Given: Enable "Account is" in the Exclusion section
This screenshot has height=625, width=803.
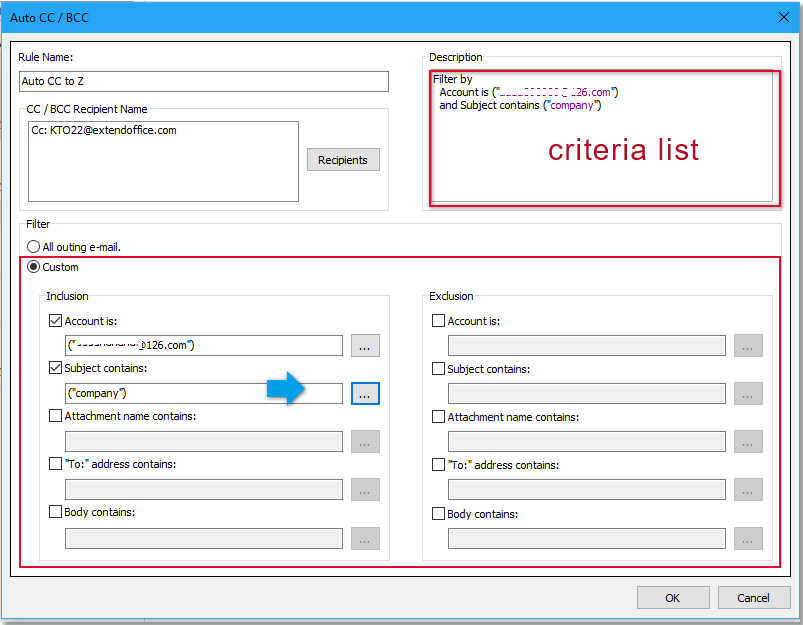Looking at the screenshot, I should coord(438,320).
